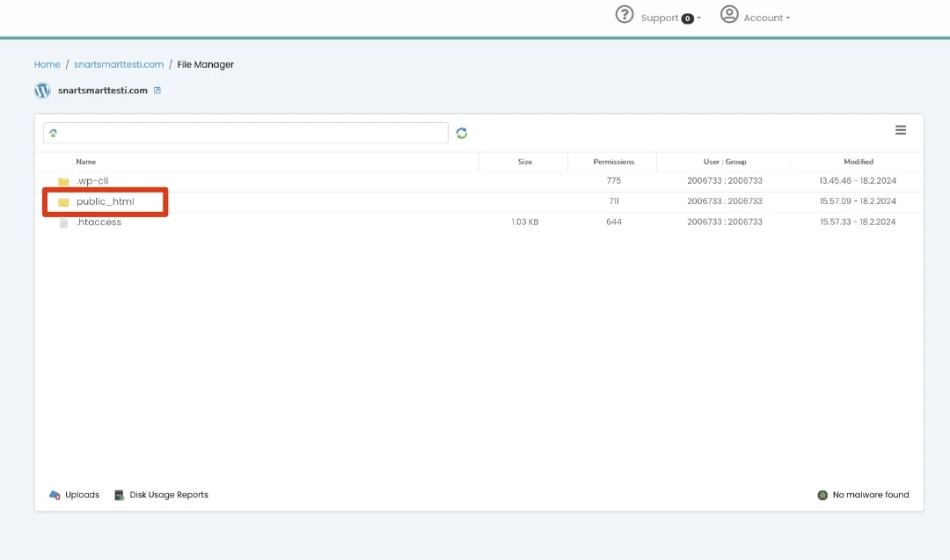
Task: Click the public_html folder icon
Action: point(63,202)
